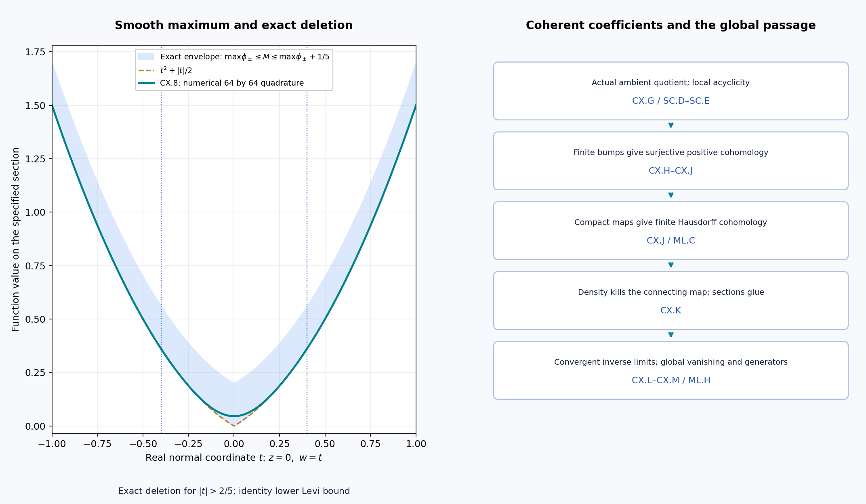Select the Actual ambient quotient box

pos(671,91)
